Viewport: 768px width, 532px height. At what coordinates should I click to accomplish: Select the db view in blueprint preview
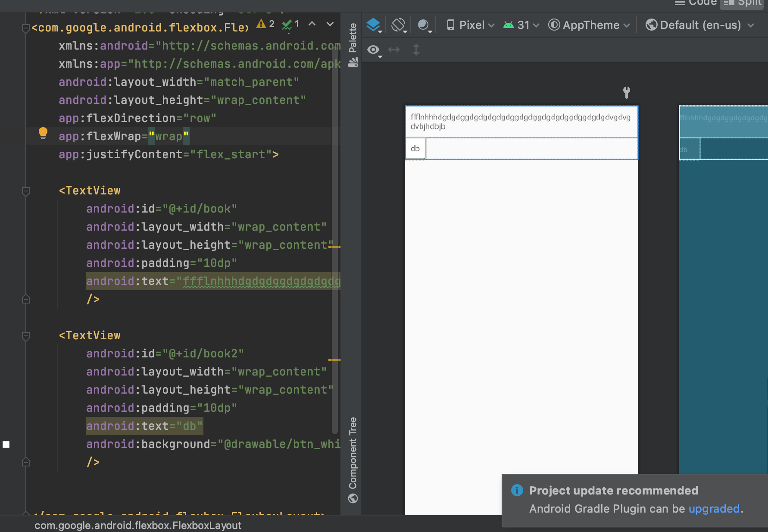coord(690,149)
